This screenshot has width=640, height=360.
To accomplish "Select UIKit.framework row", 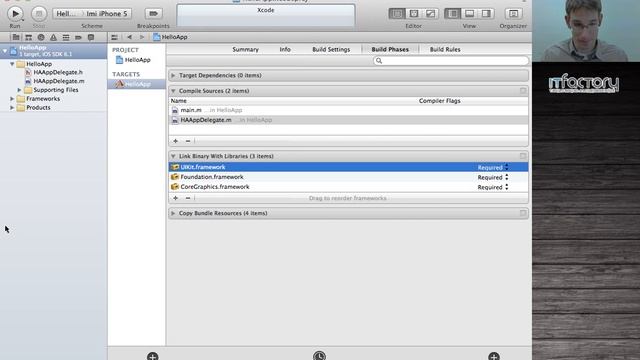I will click(349, 167).
